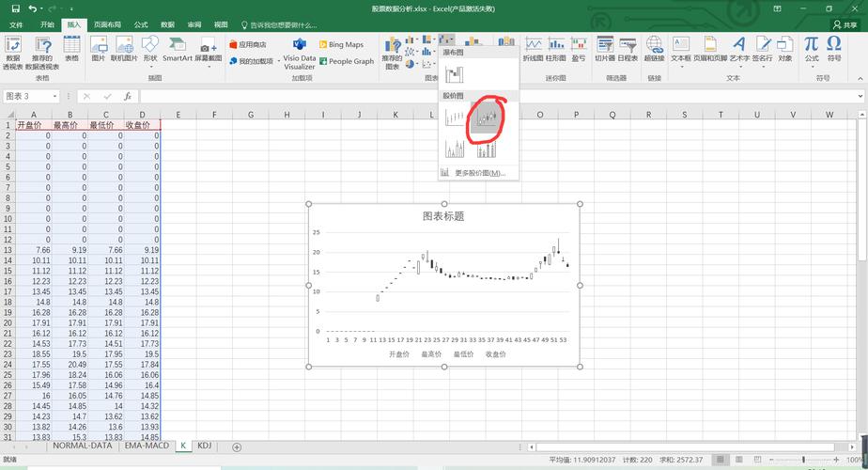868x470 pixels.
Task: Select the Open-High-Low-Close stock chart
Action: 488,117
